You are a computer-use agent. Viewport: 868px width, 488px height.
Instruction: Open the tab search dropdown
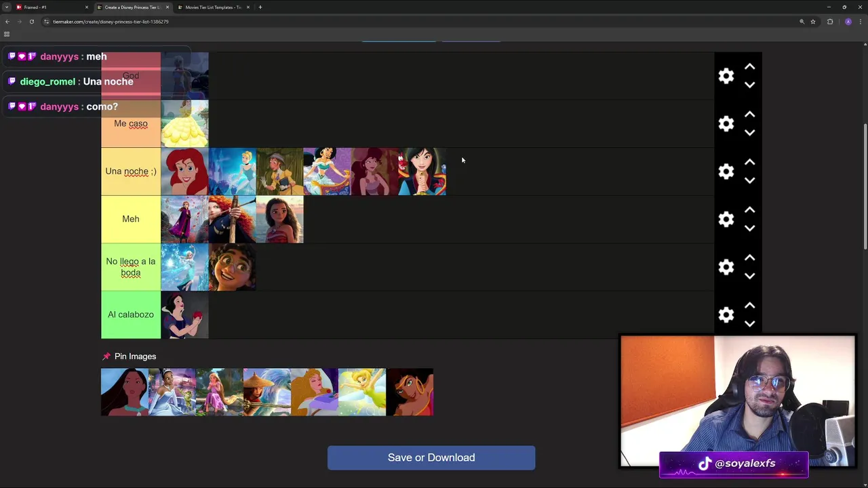pos(7,7)
